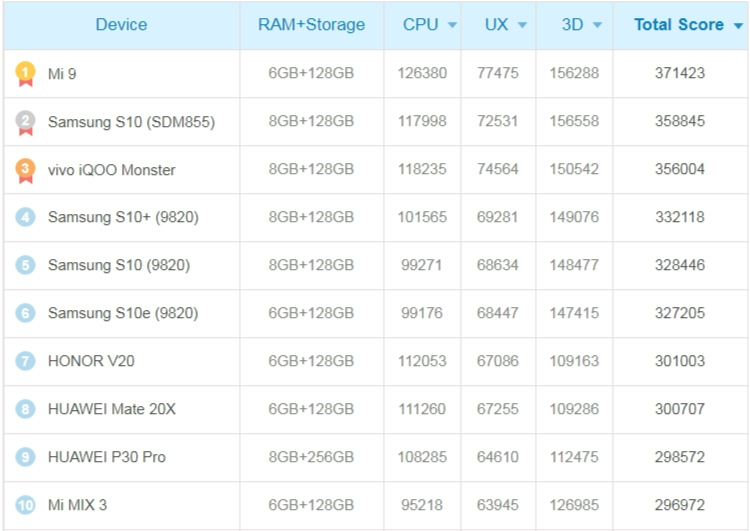This screenshot has width=750, height=531.
Task: Click the silver rank 2 medal icon
Action: pyautogui.click(x=25, y=122)
